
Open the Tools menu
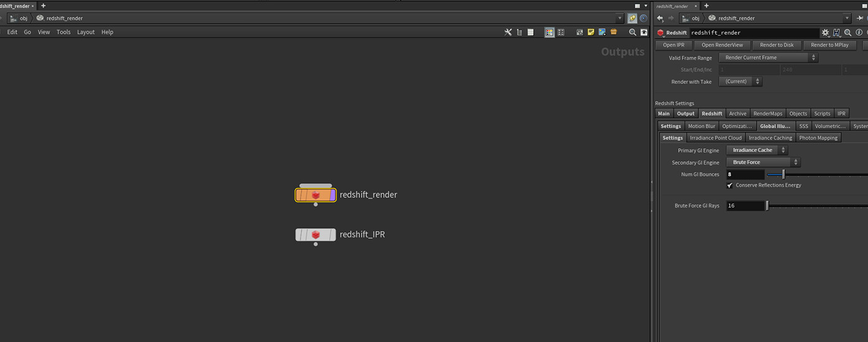pos(63,32)
